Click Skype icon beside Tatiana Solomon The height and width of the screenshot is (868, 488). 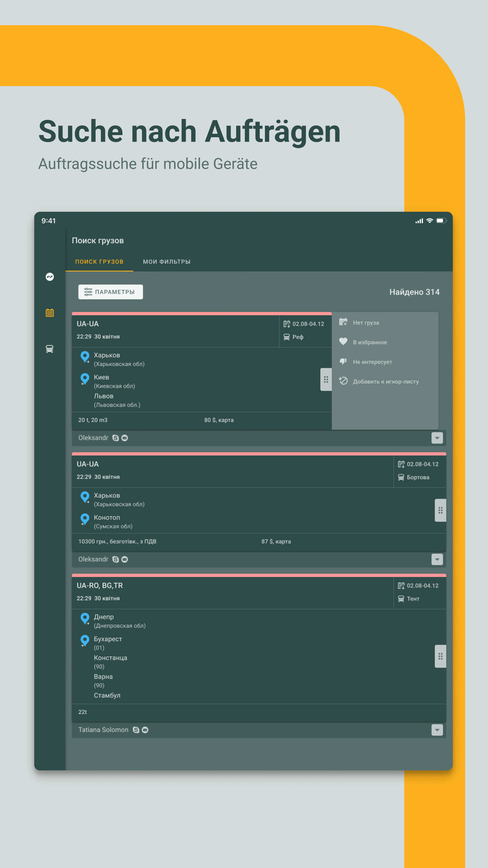pos(136,730)
